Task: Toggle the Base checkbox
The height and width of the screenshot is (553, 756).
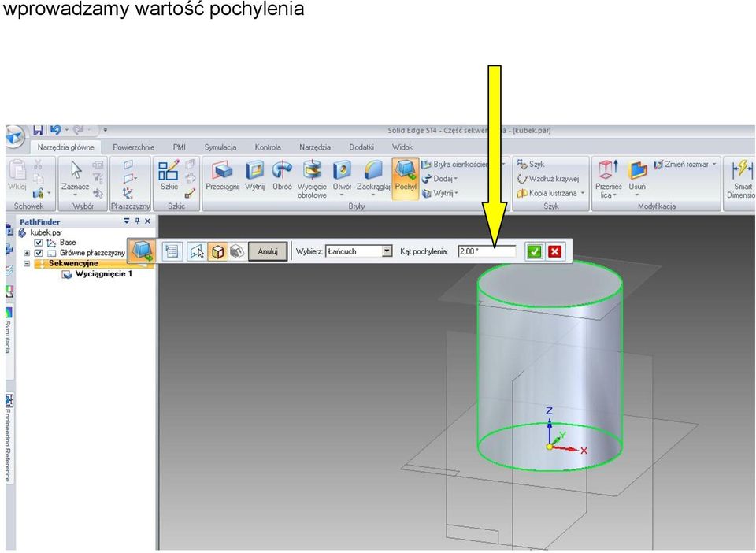Action: [x=39, y=243]
